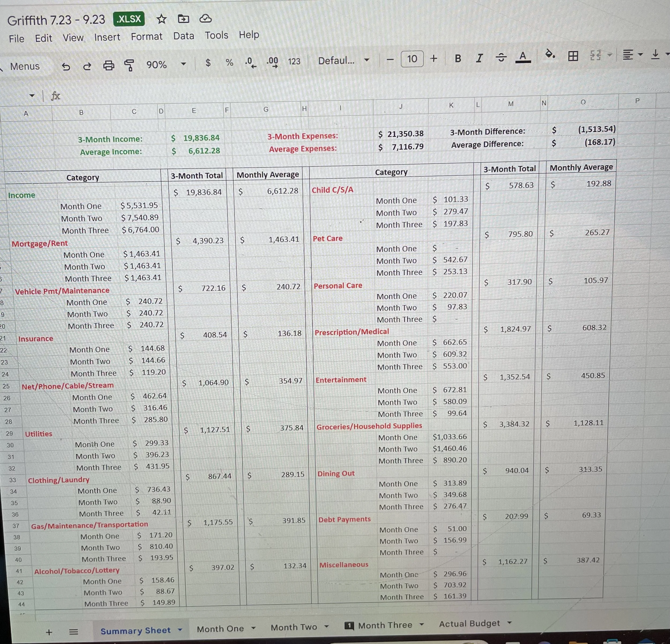Open the cell borders tool

[x=573, y=56]
